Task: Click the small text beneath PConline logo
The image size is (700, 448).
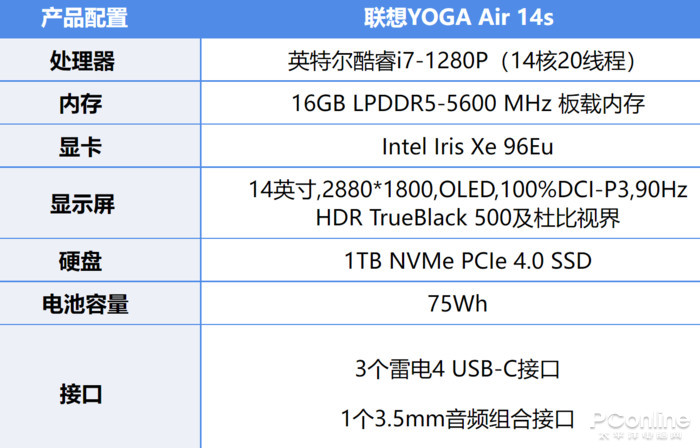Action: [640, 435]
